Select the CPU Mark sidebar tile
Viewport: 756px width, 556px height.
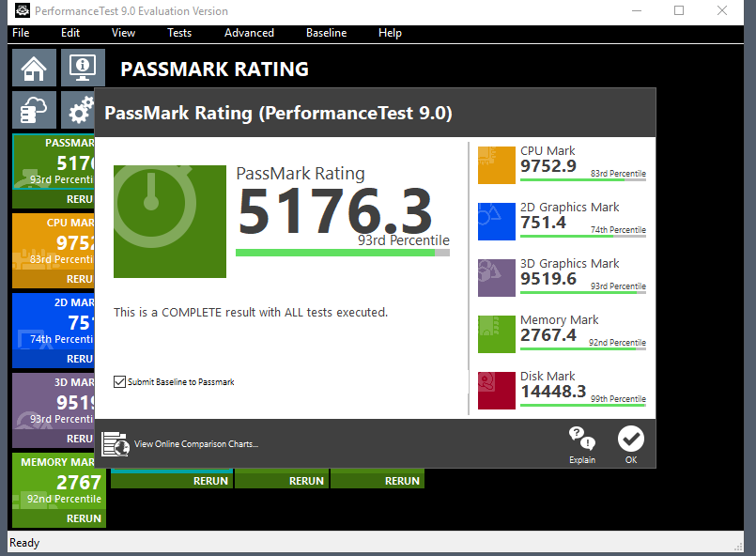pyautogui.click(x=54, y=242)
